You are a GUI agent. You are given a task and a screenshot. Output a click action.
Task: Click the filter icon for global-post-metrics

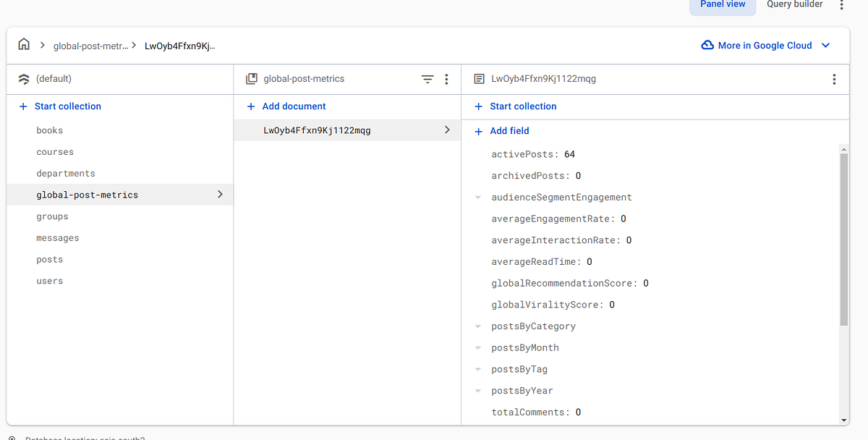[427, 79]
